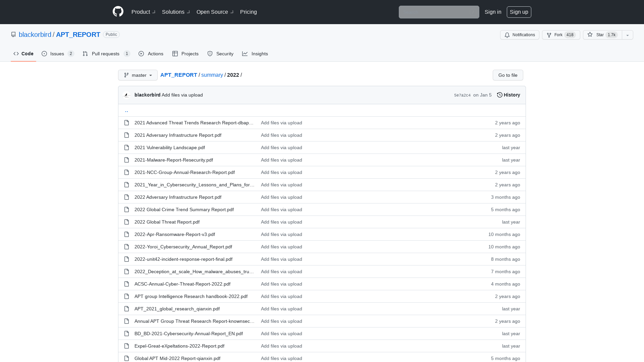Viewport: 644px width, 362px height.
Task: Switch to the Issues tab
Action: (x=58, y=54)
